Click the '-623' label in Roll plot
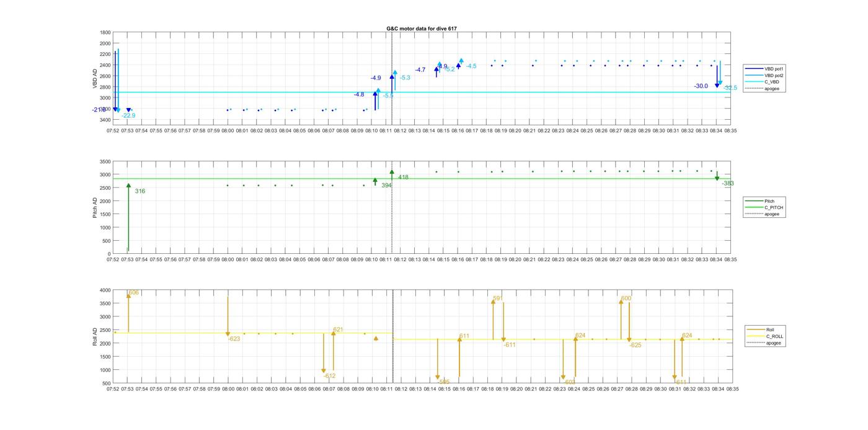 234,339
